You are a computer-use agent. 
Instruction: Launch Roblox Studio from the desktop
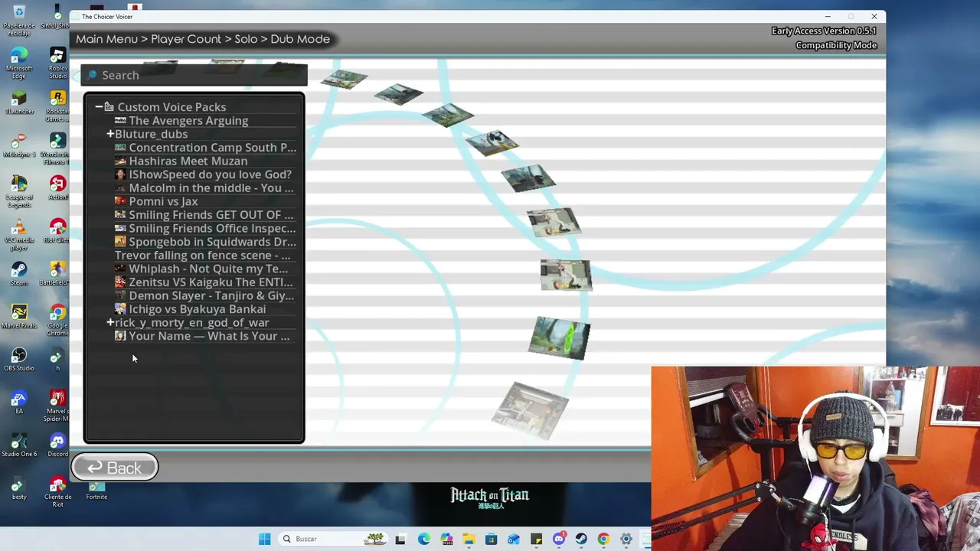[57, 63]
